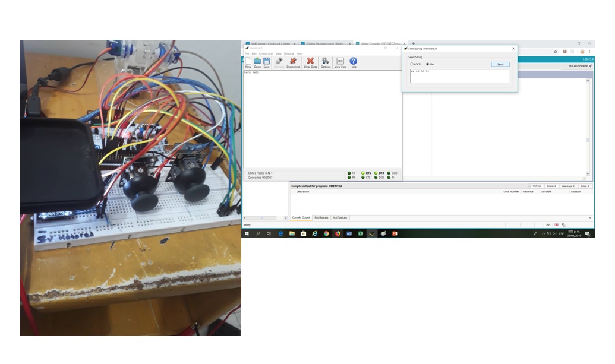Click the Save floppy disk icon
Viewport: 615px width, 364px height.
(267, 61)
